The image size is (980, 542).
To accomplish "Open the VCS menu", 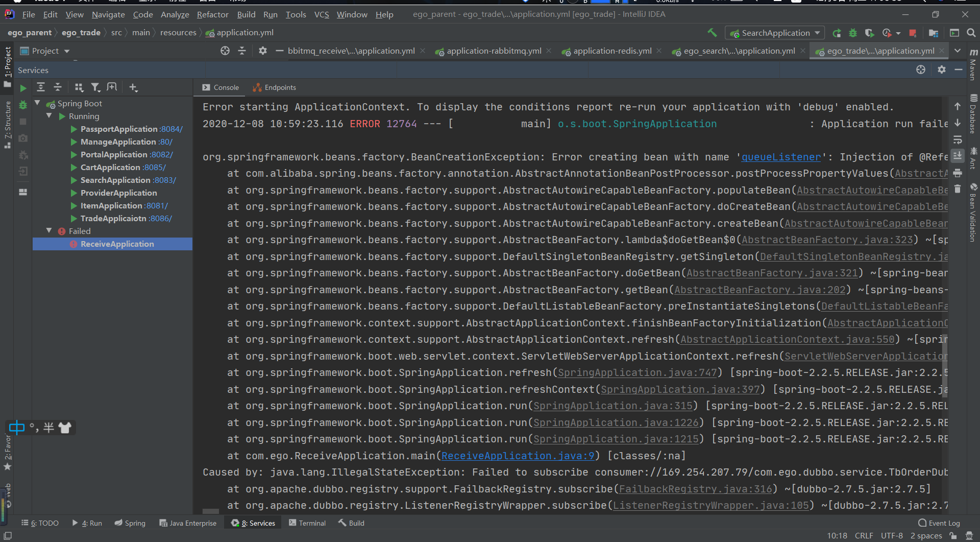I will 322,14.
